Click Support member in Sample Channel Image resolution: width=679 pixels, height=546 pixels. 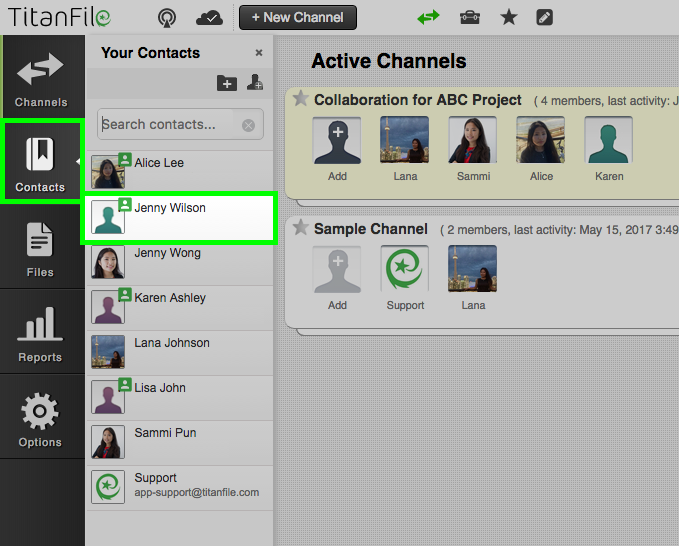click(404, 269)
